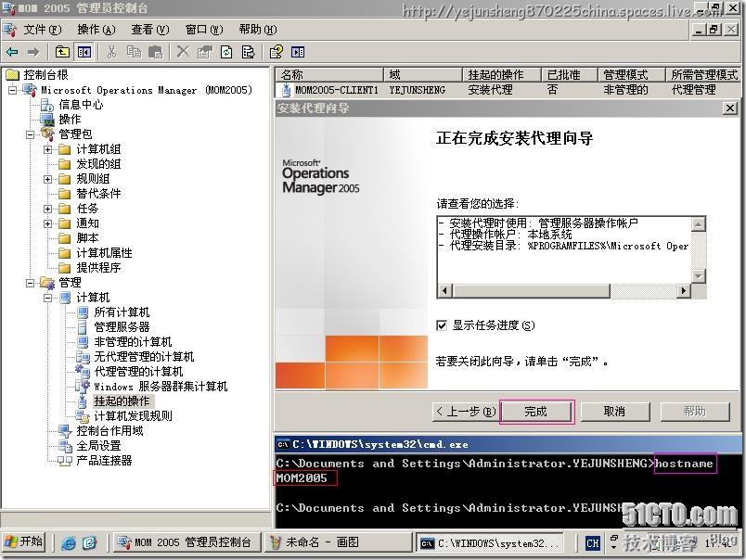Select 替代条件 folder in tree
Image resolution: width=746 pixels, height=560 pixels.
pos(98,194)
